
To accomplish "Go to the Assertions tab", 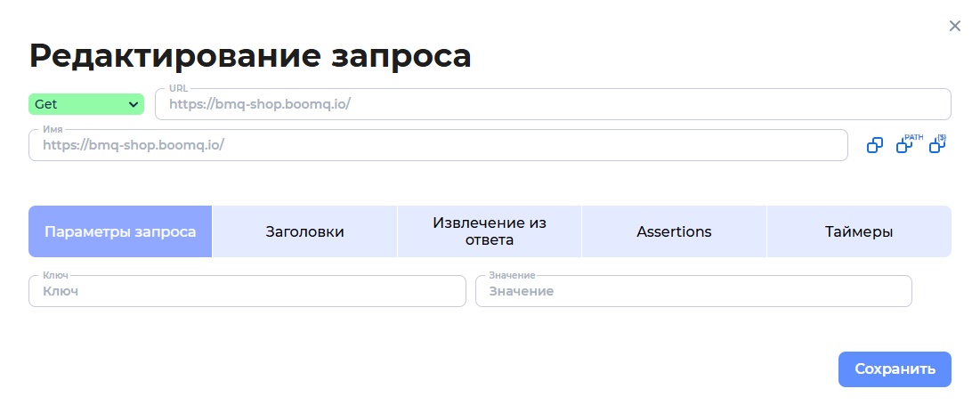I will pyautogui.click(x=674, y=231).
